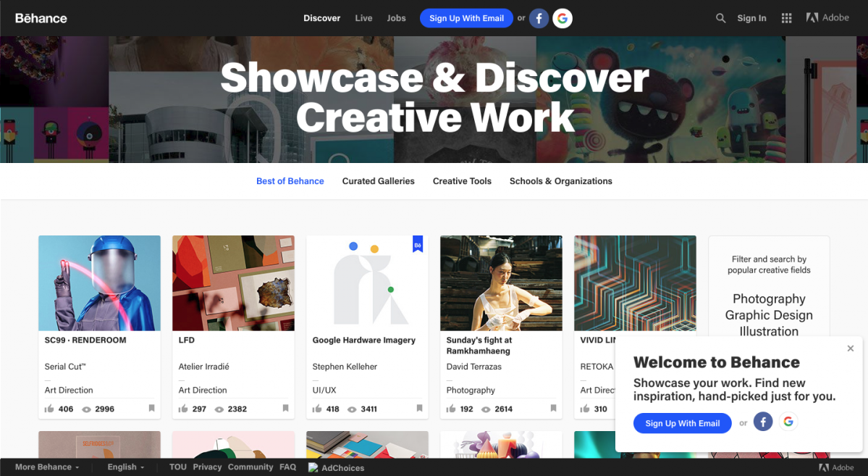This screenshot has width=868, height=476.
Task: Click eye icon on Google Hardware card
Action: point(352,409)
